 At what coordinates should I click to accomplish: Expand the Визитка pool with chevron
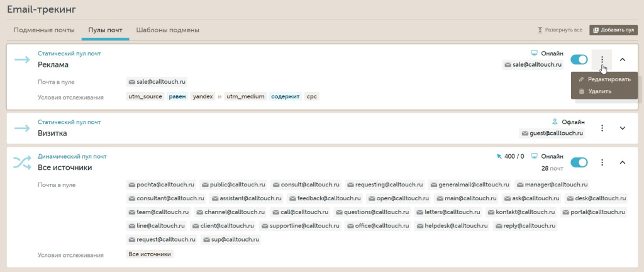point(623,128)
